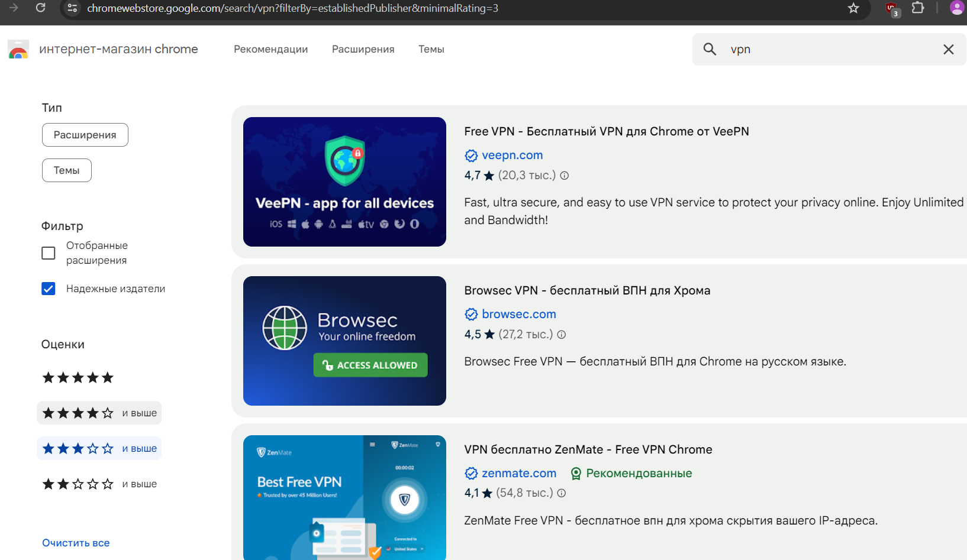
Task: Open the user profile avatar
Action: [957, 8]
